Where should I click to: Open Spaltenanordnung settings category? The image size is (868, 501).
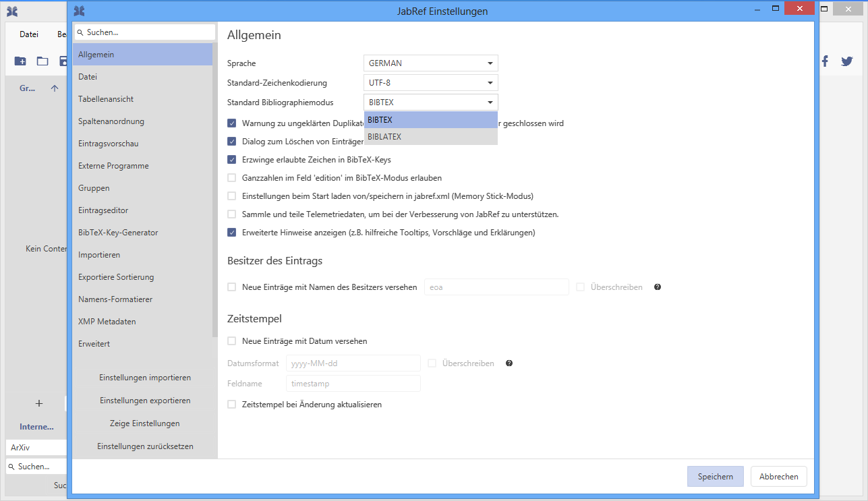(143, 121)
